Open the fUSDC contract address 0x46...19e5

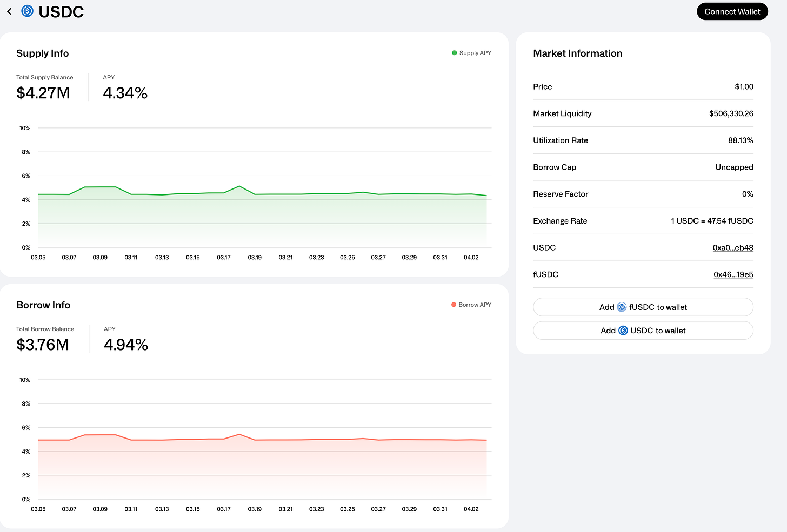tap(733, 274)
